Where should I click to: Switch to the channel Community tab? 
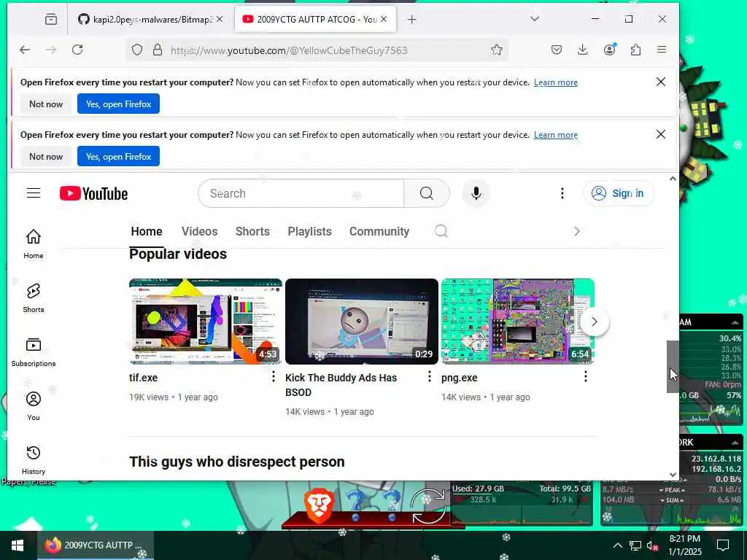(379, 231)
